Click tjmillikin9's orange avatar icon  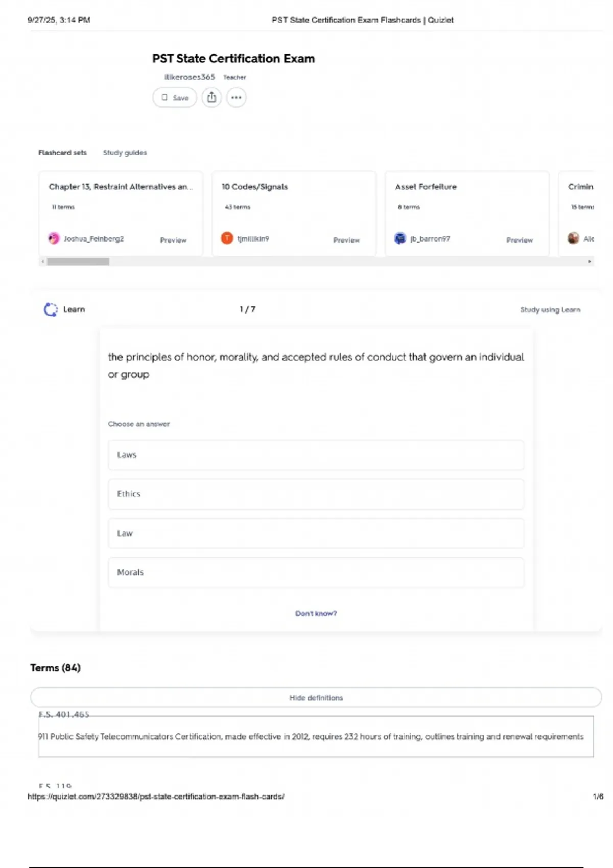pos(227,238)
